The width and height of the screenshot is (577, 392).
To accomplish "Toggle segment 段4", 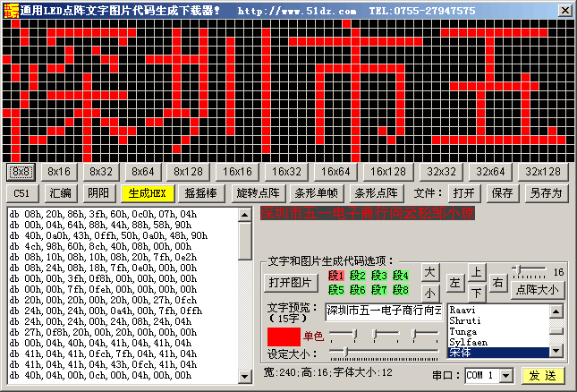I will point(401,276).
